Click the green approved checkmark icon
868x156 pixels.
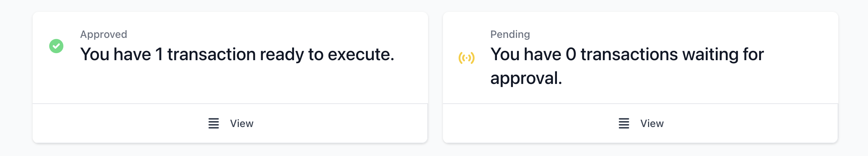click(56, 46)
